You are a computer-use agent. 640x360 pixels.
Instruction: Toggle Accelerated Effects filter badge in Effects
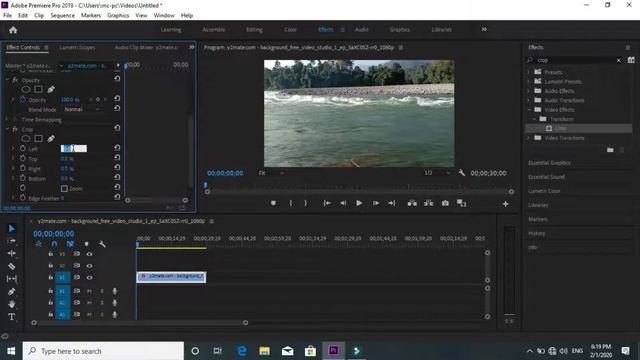coord(631,60)
